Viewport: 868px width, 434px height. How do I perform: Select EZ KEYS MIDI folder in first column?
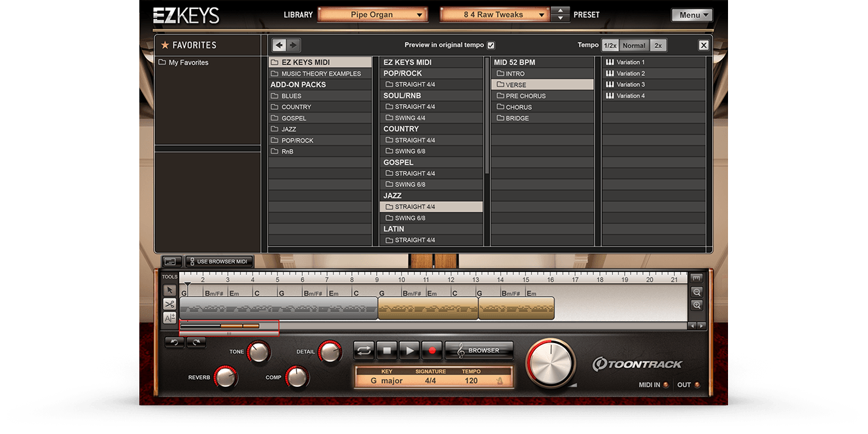click(320, 62)
